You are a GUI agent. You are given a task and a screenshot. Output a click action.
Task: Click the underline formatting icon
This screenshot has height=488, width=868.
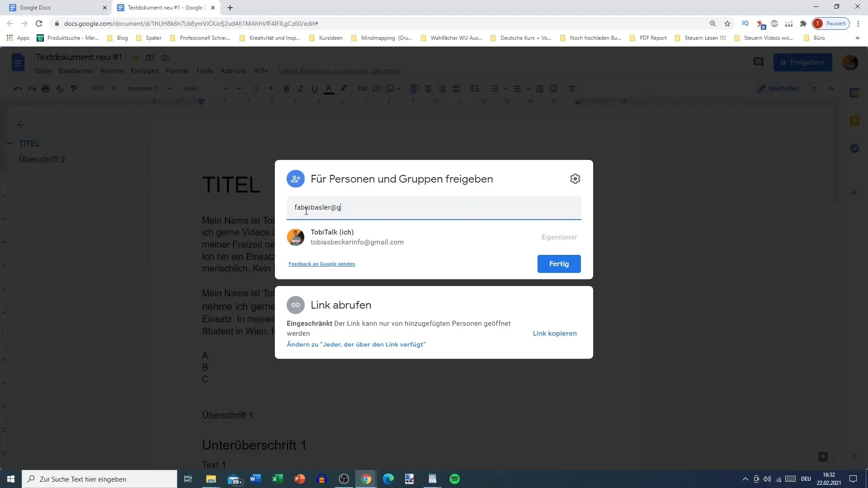click(315, 89)
